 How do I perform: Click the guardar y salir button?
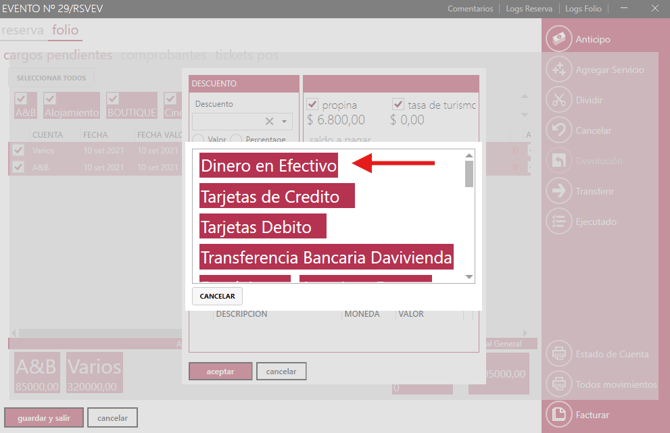point(43,417)
